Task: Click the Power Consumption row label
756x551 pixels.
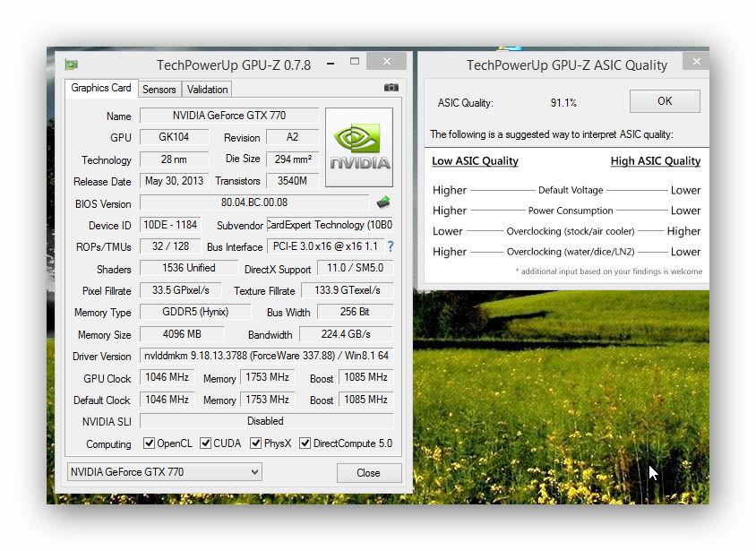Action: tap(571, 211)
